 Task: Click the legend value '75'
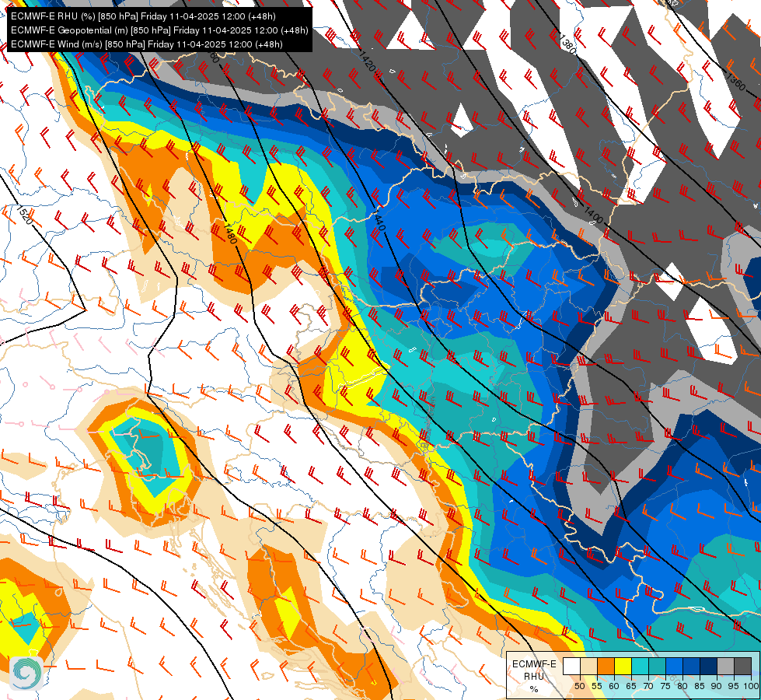point(665,686)
